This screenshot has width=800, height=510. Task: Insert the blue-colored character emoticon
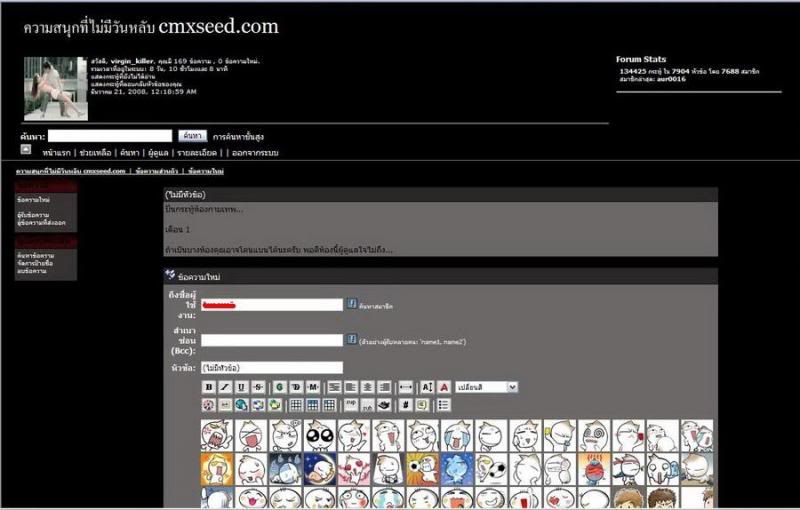[457, 469]
